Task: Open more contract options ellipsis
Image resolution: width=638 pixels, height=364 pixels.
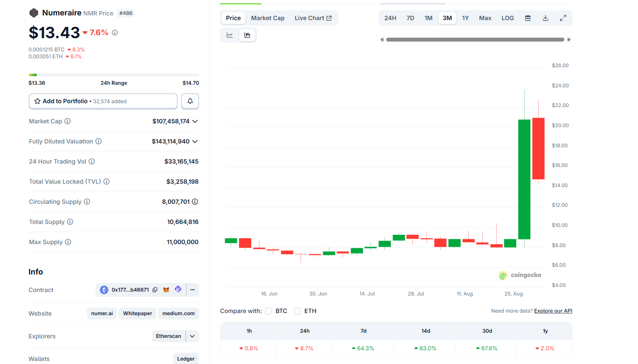Action: pos(193,290)
